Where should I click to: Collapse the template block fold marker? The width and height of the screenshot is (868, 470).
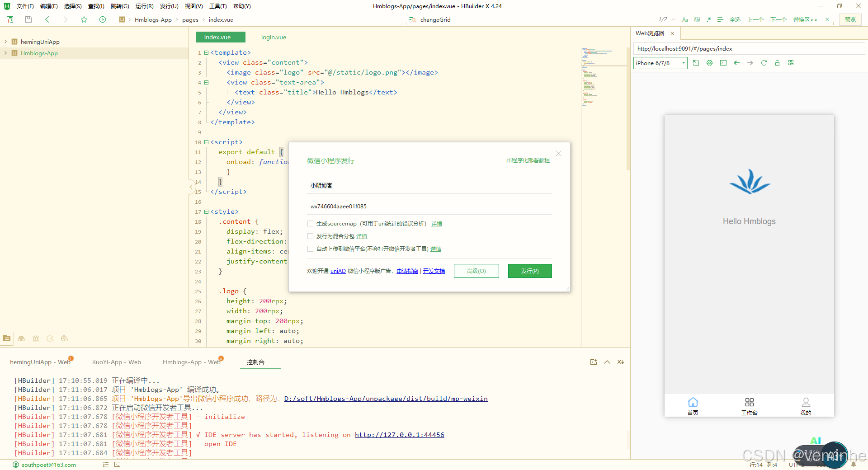click(206, 52)
